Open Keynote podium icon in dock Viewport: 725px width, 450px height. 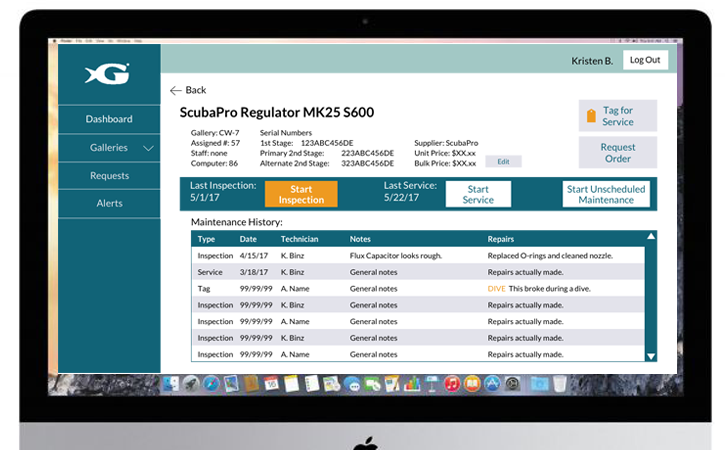[x=432, y=384]
